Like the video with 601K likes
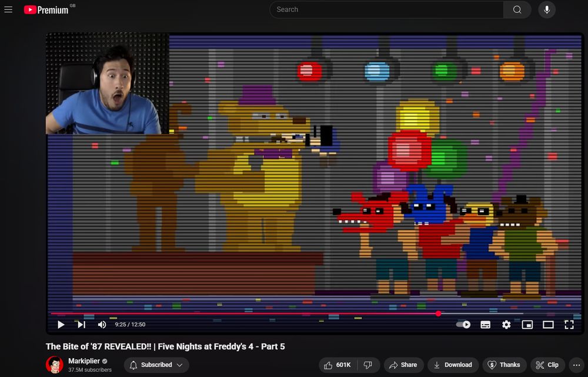The width and height of the screenshot is (588, 377). [338, 365]
